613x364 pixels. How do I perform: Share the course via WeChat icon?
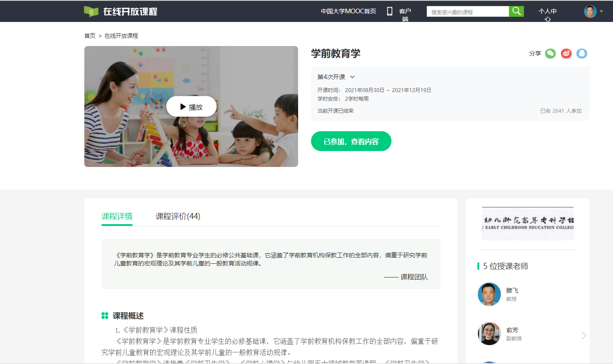pos(550,53)
